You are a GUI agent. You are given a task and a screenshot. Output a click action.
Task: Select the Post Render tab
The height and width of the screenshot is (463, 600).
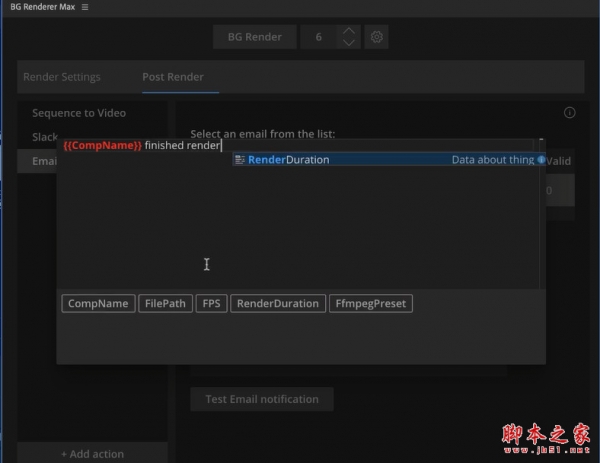coord(173,77)
